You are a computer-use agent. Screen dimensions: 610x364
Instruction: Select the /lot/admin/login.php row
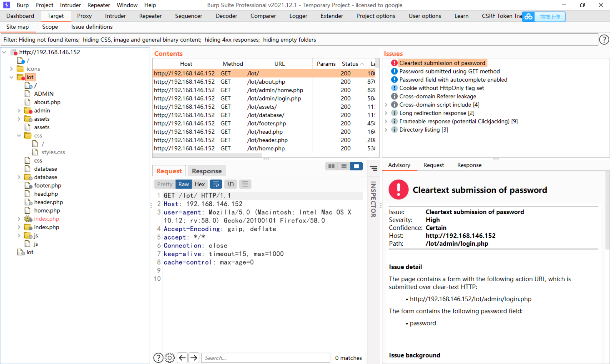264,98
